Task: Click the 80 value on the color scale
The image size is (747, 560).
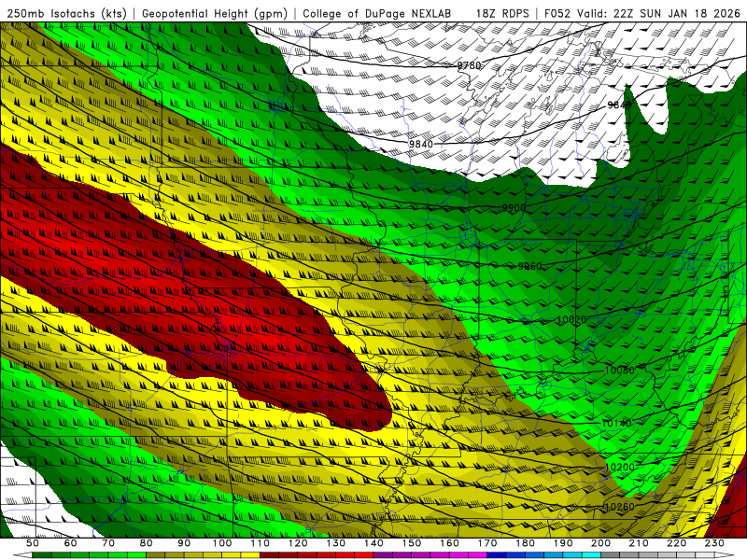Action: (147, 543)
